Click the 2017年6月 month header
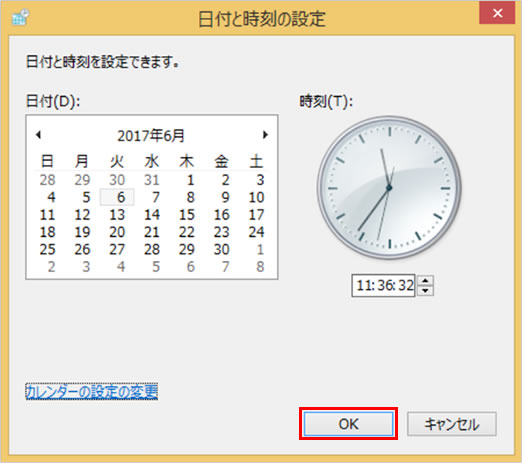 (151, 135)
